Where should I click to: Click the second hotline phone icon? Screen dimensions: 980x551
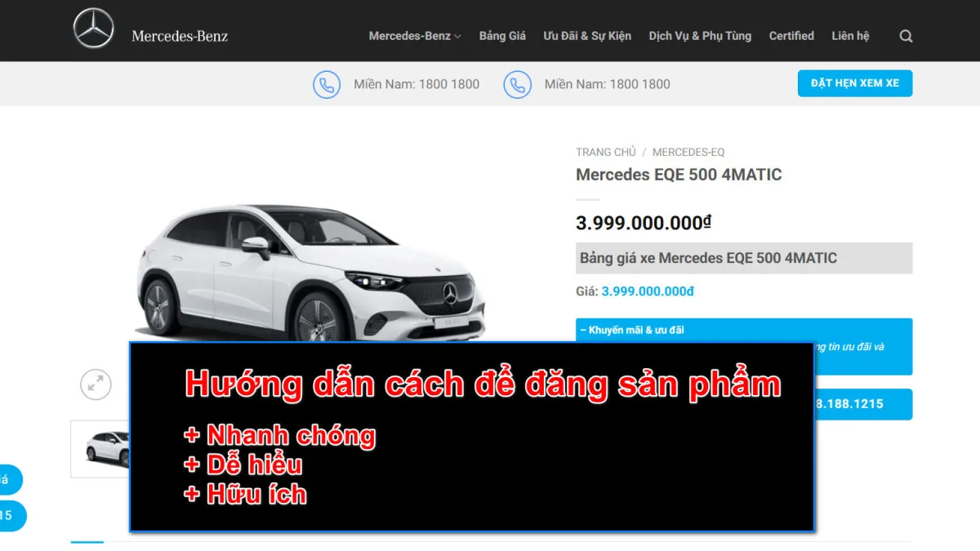[x=517, y=84]
